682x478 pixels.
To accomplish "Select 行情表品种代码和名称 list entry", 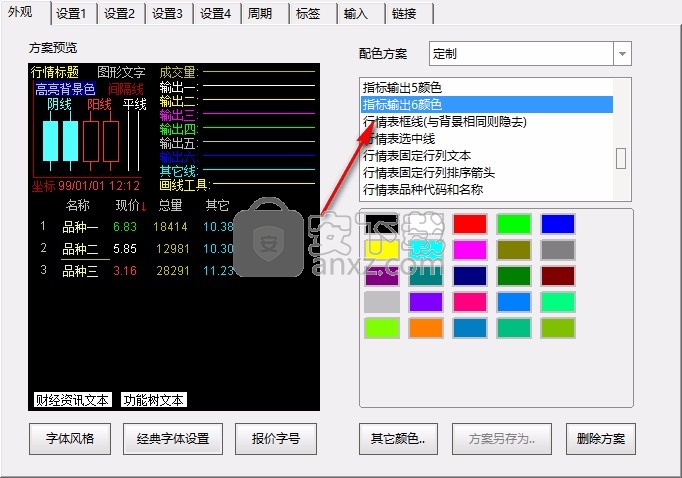I will point(486,190).
